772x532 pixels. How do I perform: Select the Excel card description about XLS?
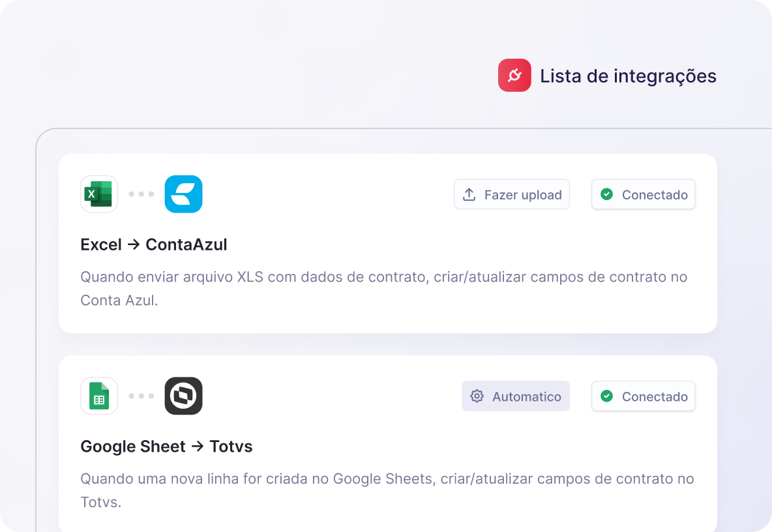pyautogui.click(x=384, y=288)
